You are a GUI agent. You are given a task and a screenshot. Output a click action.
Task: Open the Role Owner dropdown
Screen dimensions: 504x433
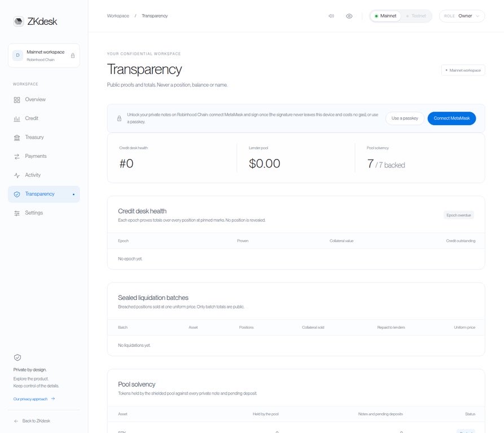[462, 16]
